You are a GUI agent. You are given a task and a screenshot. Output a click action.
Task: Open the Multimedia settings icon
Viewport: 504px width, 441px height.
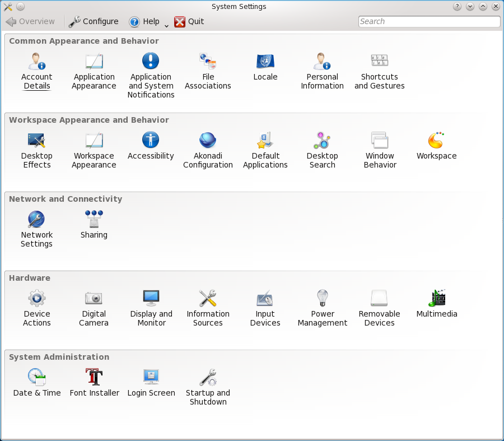tap(436, 304)
